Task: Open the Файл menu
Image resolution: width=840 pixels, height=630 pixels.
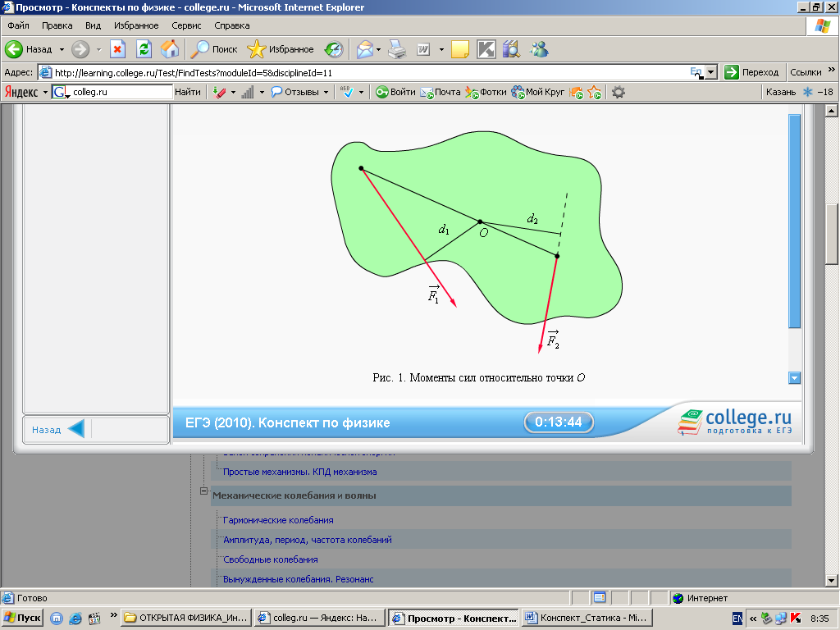Action: 18,25
